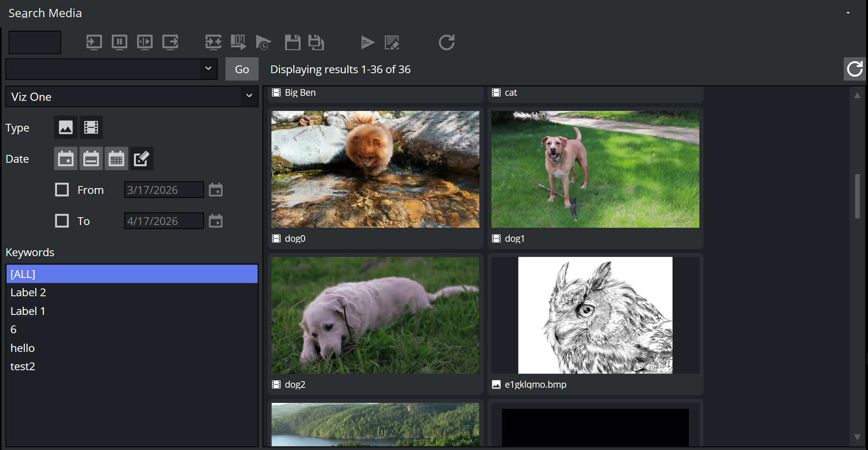Select the [ALL] keyword
868x450 pixels.
point(132,274)
